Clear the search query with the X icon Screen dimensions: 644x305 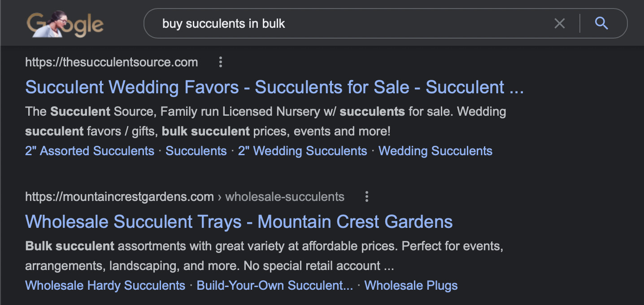click(559, 24)
